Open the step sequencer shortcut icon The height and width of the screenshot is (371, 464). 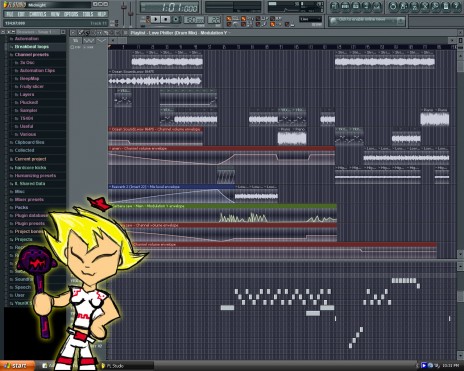tap(345, 6)
